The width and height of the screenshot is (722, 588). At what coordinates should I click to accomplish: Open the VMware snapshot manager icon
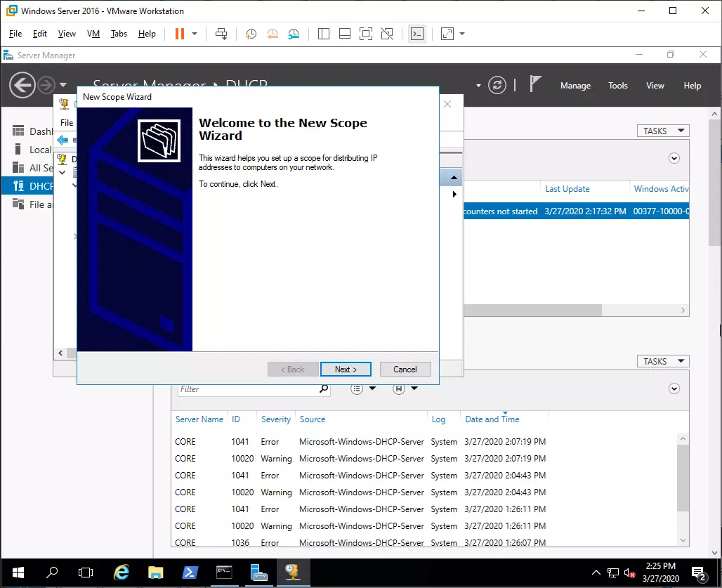(x=294, y=34)
